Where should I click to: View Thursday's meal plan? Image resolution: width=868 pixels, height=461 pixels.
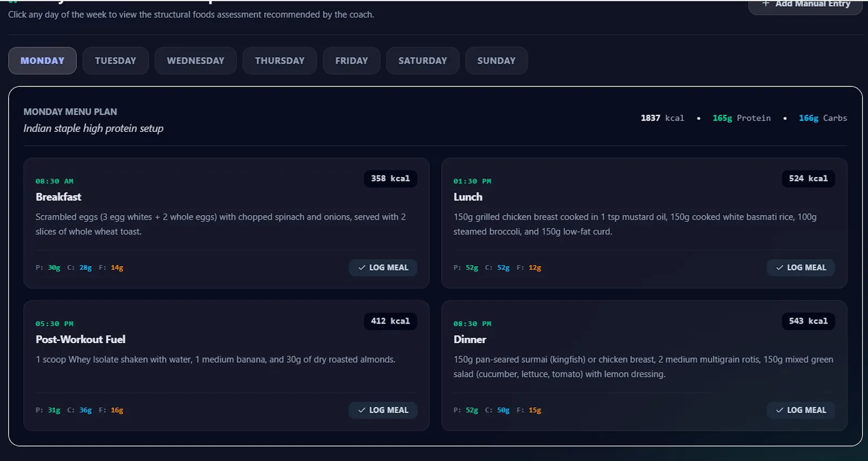[x=279, y=61]
